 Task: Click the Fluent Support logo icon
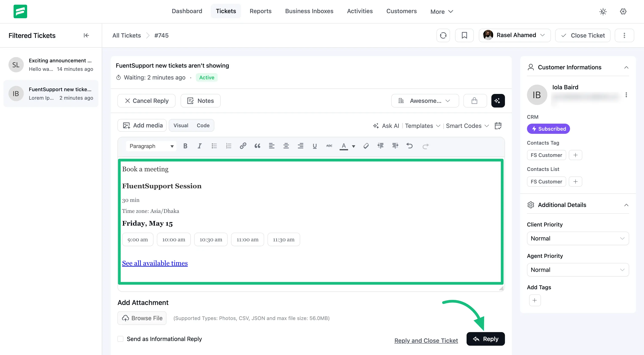20,11
